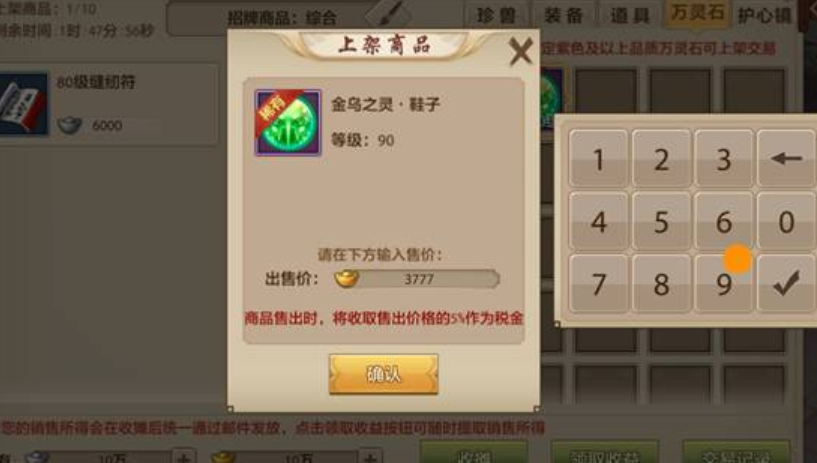Click the 出售价 price input field
The width and height of the screenshot is (817, 463).
click(x=417, y=279)
